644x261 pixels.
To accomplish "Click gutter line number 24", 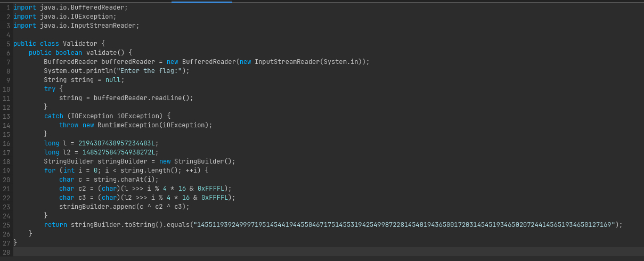I will pyautogui.click(x=6, y=216).
